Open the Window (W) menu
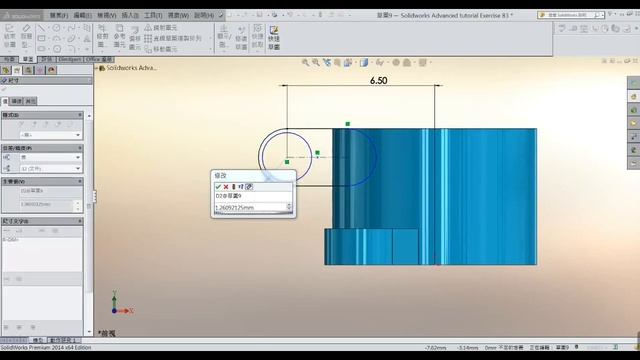640x360 pixels. tap(178, 16)
